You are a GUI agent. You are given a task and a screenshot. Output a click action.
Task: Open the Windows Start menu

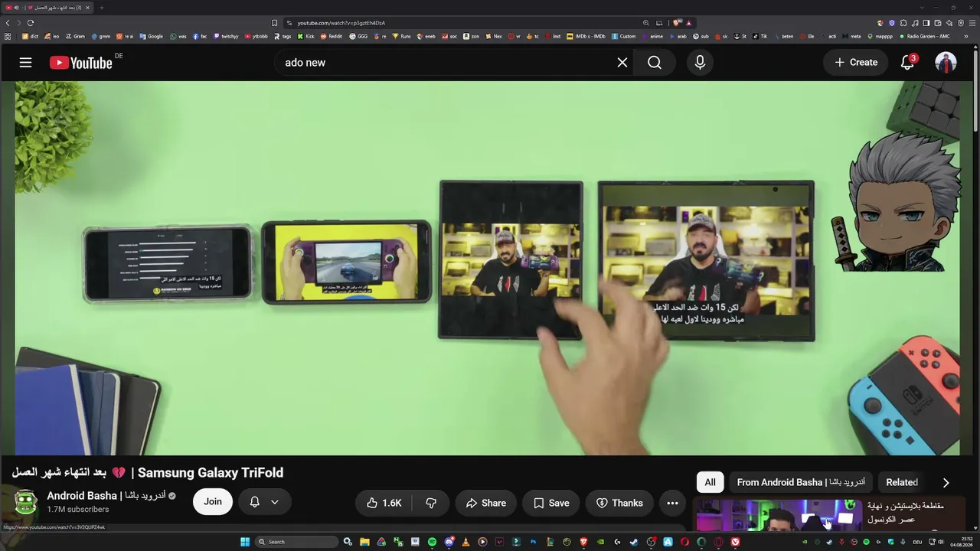point(245,542)
